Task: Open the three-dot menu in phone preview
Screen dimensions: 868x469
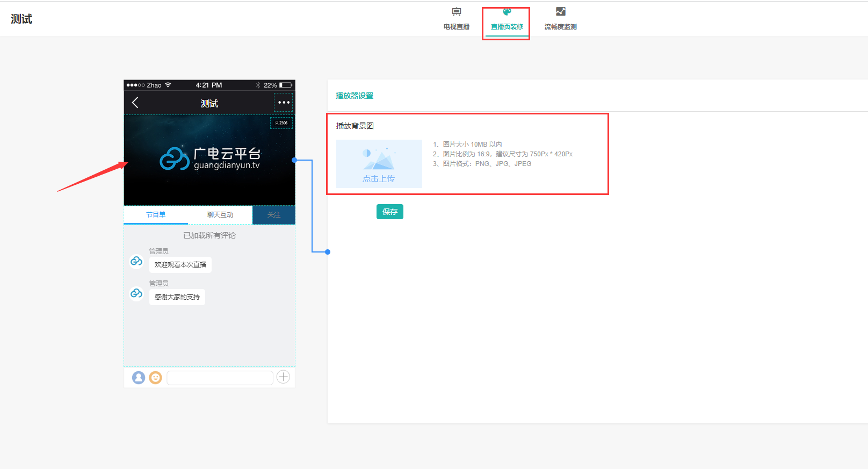Action: pyautogui.click(x=284, y=102)
